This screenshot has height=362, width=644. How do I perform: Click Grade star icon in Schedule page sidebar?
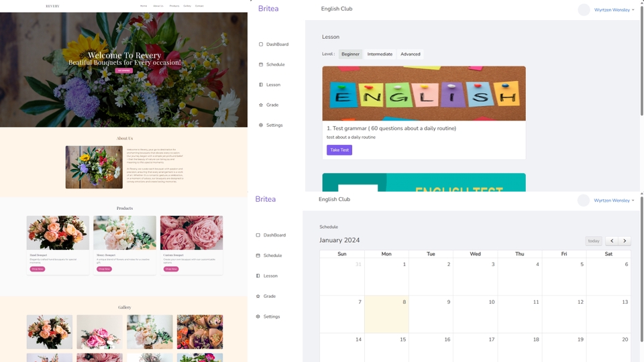tap(258, 296)
